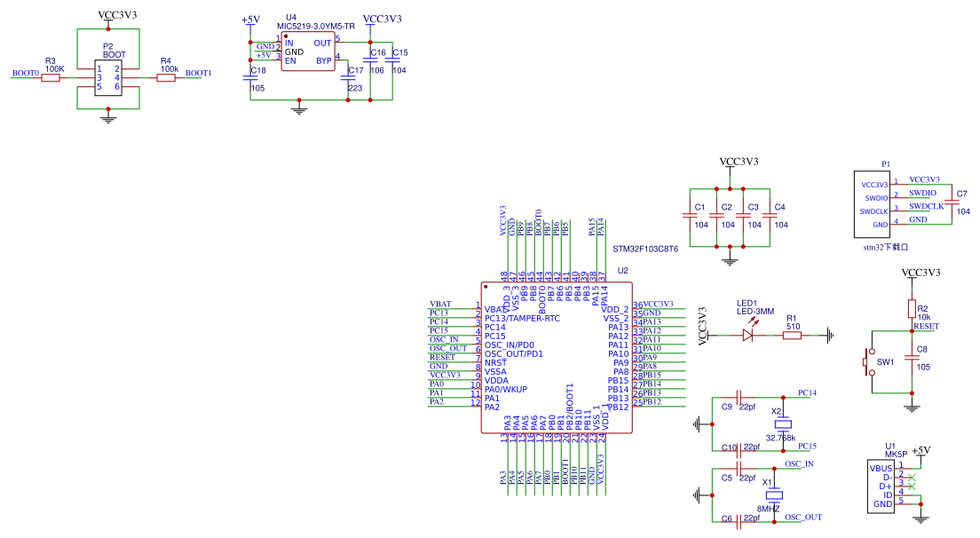Select the X2 32.768k crystal symbol
The width and height of the screenshot is (980, 538).
[782, 423]
